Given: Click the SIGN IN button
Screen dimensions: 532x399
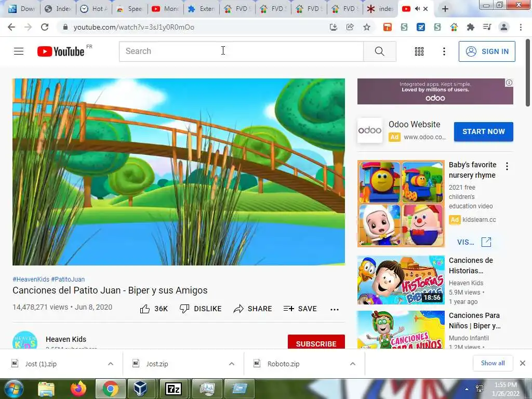Looking at the screenshot, I should [487, 51].
